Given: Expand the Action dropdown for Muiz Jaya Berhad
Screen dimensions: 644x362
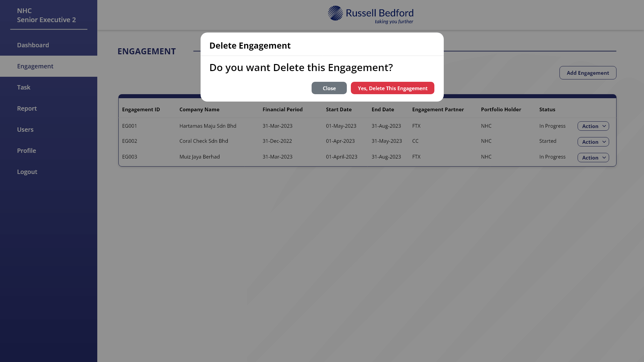Looking at the screenshot, I should click(593, 158).
